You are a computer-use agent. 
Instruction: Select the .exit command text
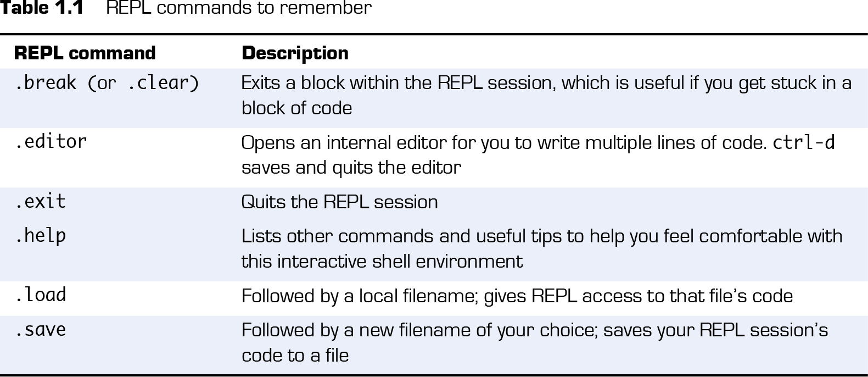click(40, 202)
